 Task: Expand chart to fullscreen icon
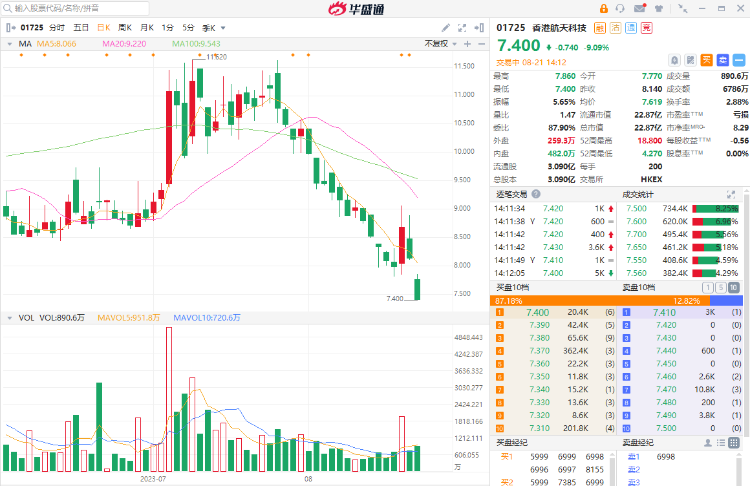point(462,28)
